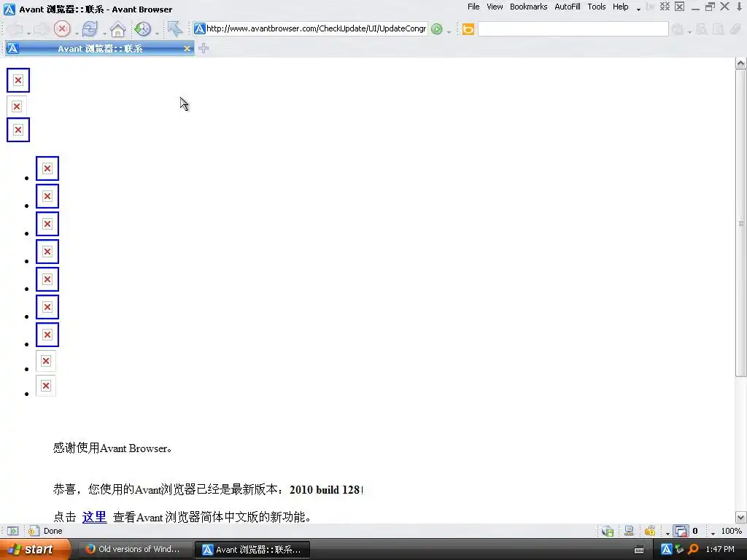
Task: Expand the menu bar overflow arrow after Help
Action: click(638, 9)
